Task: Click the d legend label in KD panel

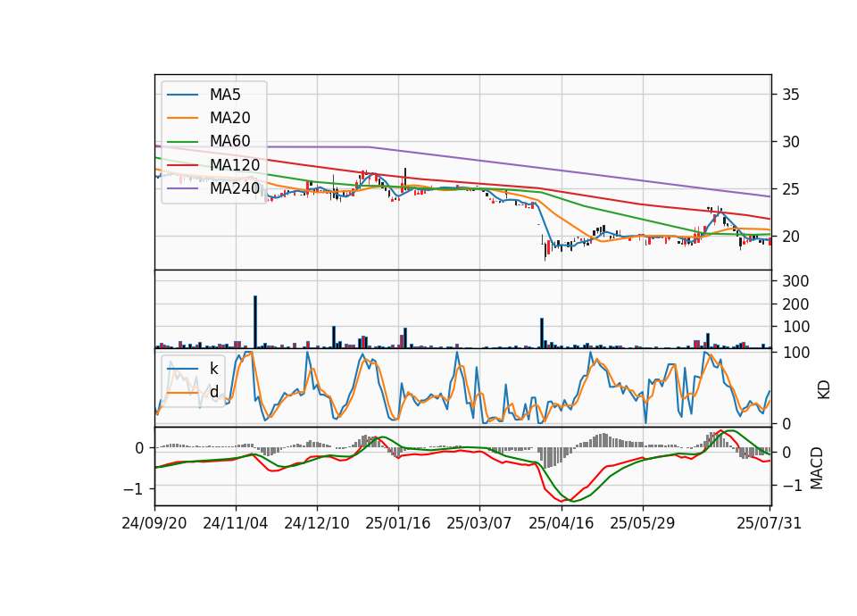Action: point(213,391)
